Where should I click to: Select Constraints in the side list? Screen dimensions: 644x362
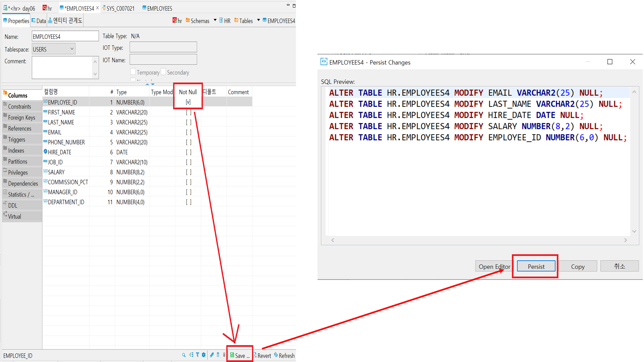click(x=22, y=107)
